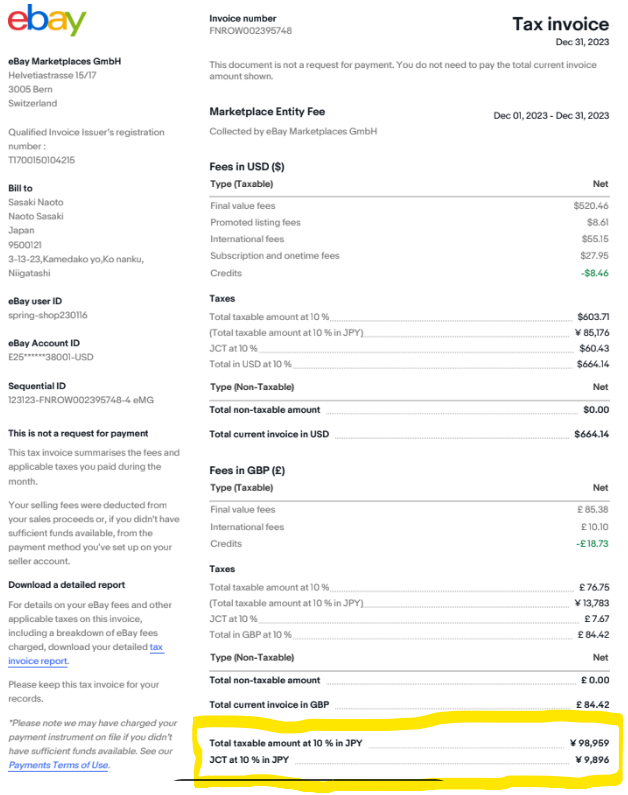Screen dimensions: 628x795
Task: Click the Download a detailed report heading
Action: pyautogui.click(x=66, y=585)
